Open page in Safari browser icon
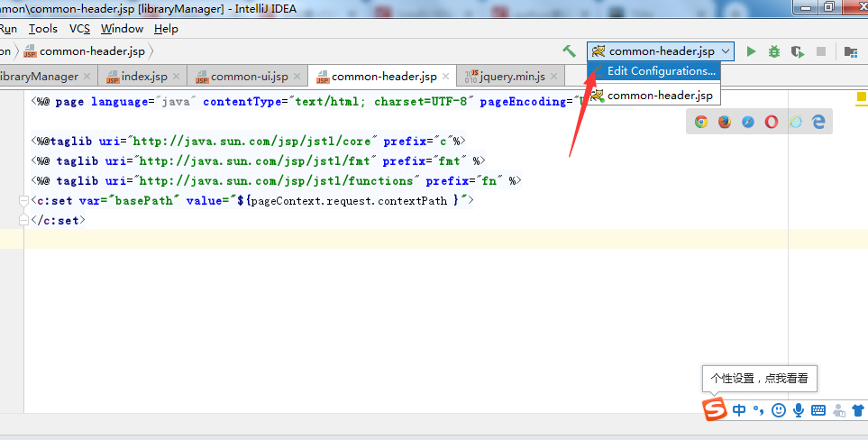This screenshot has height=440, width=868. 748,122
